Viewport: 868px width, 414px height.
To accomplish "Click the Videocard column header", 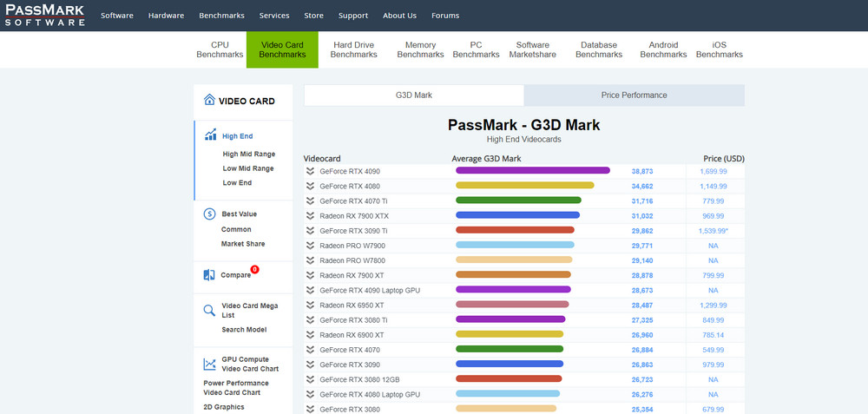I will 322,159.
